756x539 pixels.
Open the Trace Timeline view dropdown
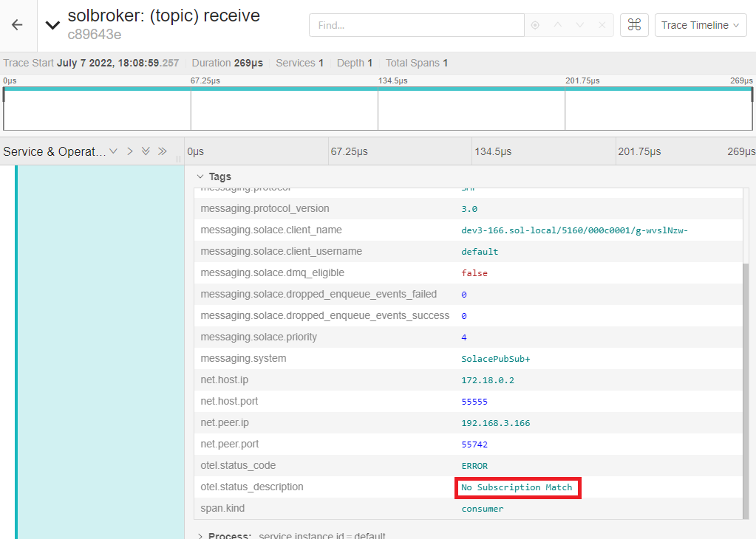pyautogui.click(x=700, y=25)
